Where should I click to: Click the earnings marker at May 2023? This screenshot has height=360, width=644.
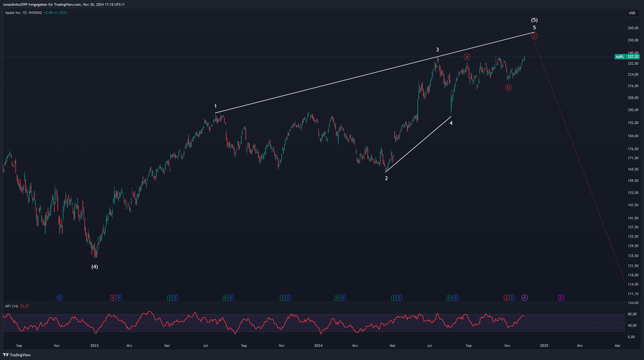[170, 298]
